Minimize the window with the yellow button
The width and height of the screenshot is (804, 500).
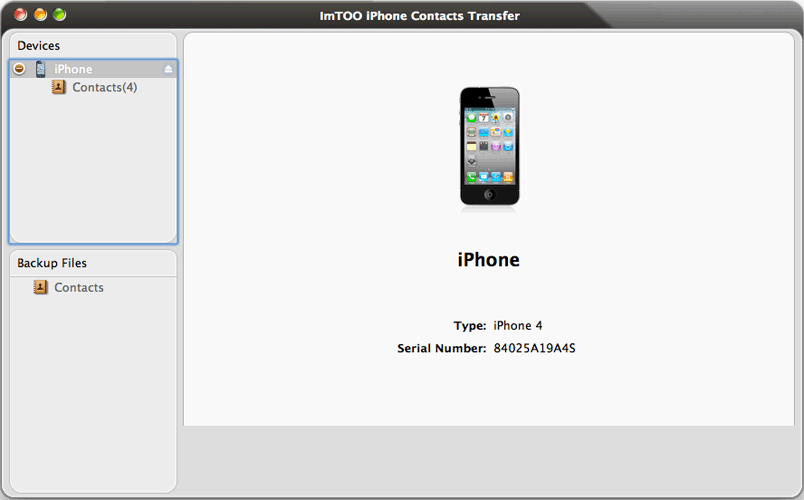pyautogui.click(x=40, y=14)
